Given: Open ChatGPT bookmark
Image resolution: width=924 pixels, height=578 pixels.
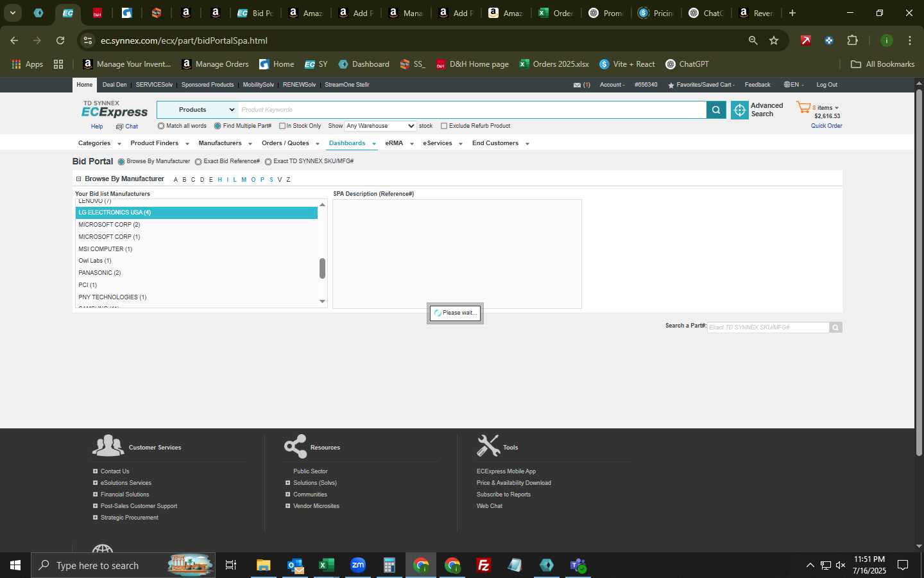Looking at the screenshot, I should pyautogui.click(x=687, y=64).
